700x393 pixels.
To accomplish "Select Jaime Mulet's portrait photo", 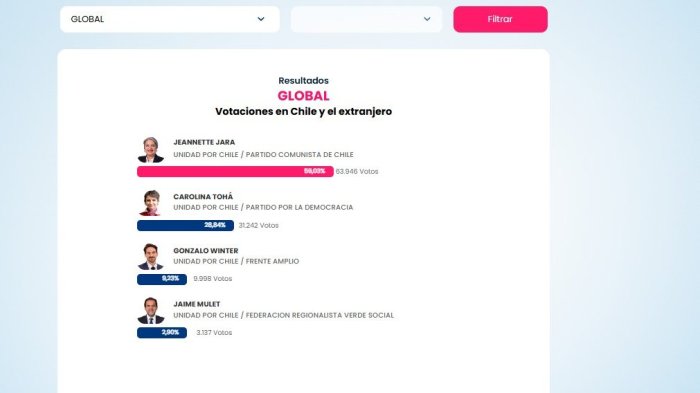I will click(x=151, y=310).
